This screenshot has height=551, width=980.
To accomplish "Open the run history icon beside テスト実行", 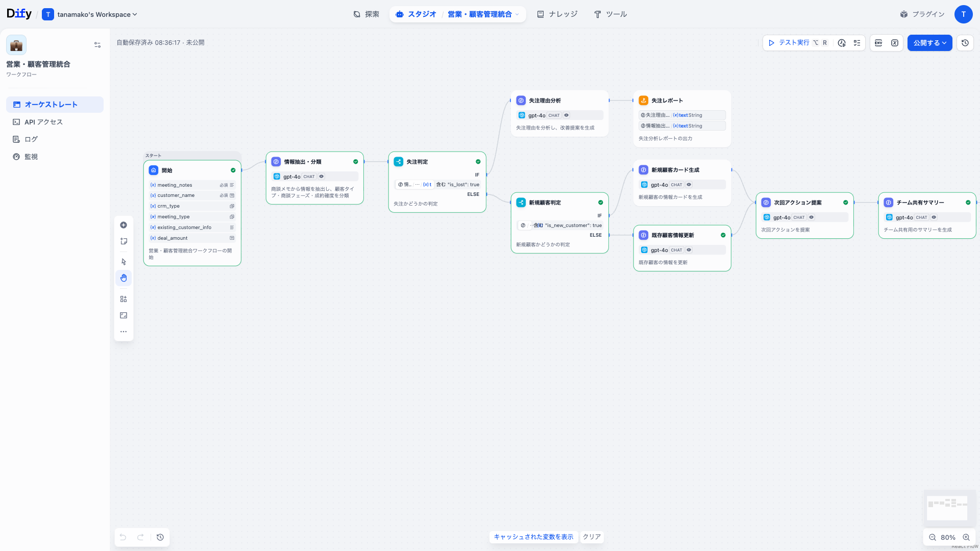I will pos(842,43).
